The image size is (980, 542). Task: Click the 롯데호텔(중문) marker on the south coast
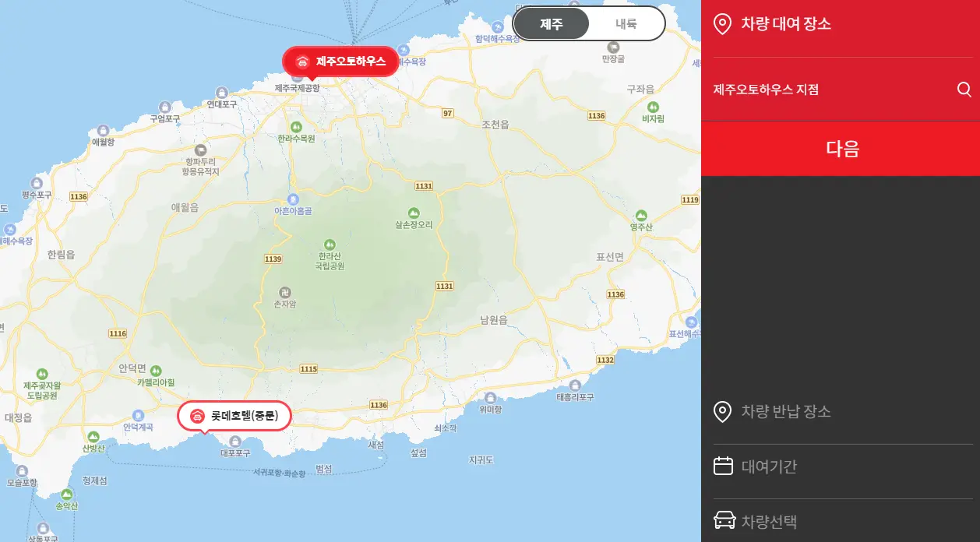(x=234, y=416)
